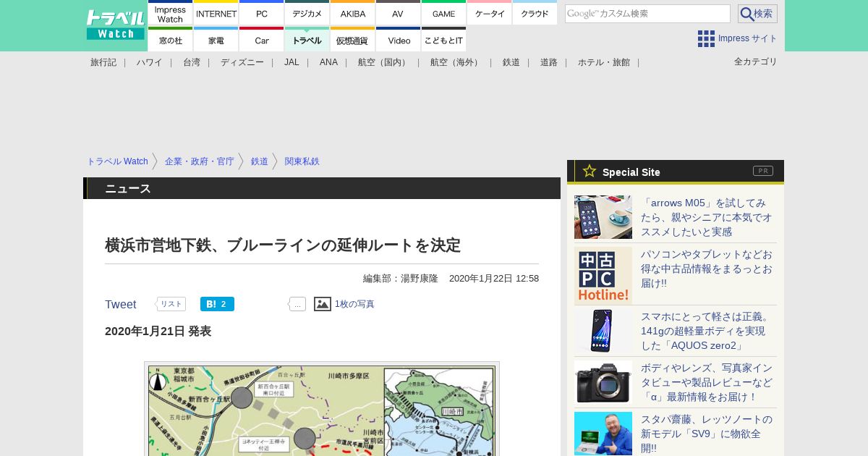This screenshot has width=868, height=456.
Task: Click the 中古PC Hotline! thumbnail
Action: coord(603,276)
